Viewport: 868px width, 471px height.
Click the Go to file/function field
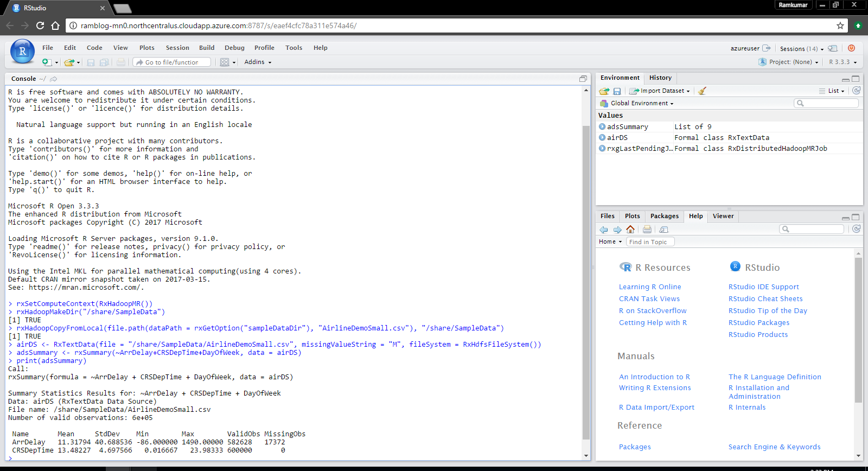click(172, 62)
